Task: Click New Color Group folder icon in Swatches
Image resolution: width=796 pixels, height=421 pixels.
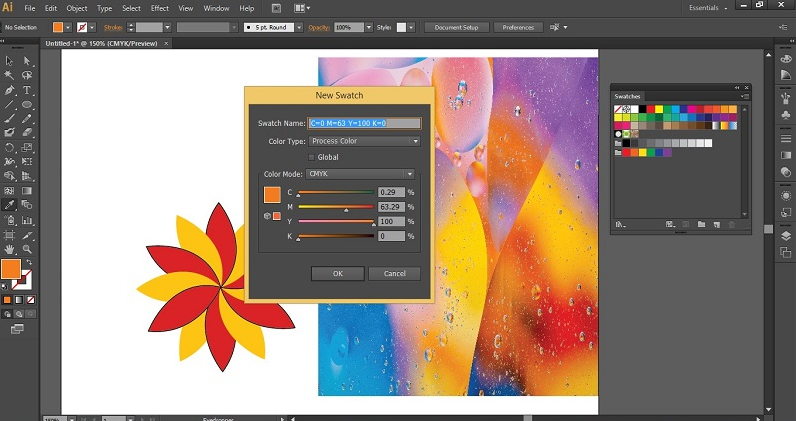Action: 701,224
